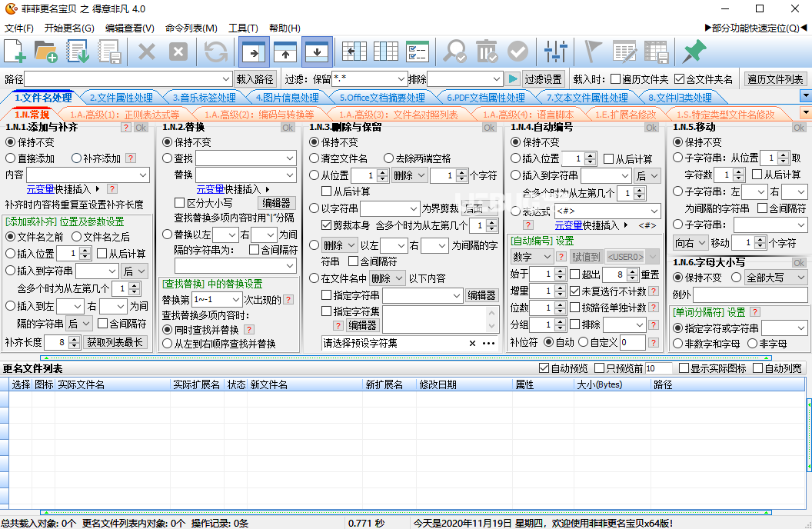Check the 显示实际图标 checkbox

(x=684, y=368)
